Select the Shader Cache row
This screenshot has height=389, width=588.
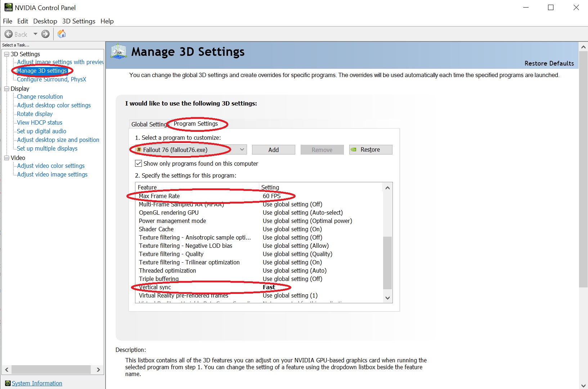click(259, 229)
